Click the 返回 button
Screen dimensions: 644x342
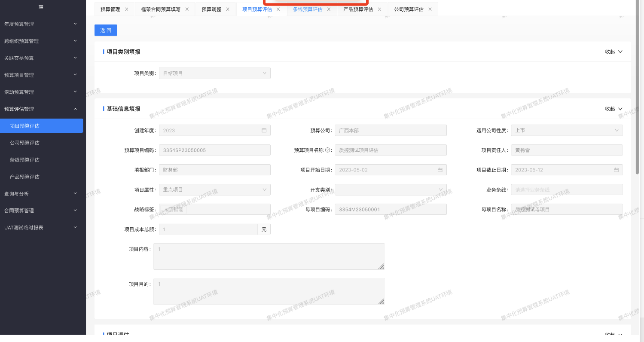(x=106, y=30)
